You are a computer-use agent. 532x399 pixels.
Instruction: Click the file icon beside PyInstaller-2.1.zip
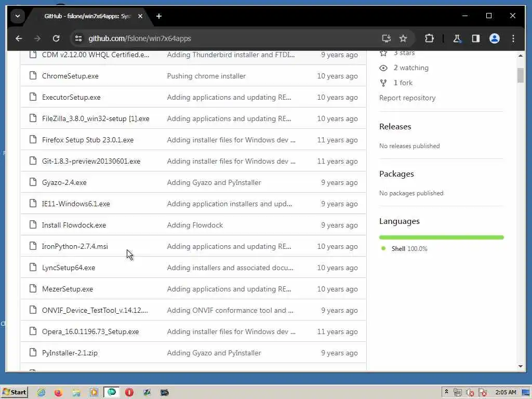tap(33, 352)
